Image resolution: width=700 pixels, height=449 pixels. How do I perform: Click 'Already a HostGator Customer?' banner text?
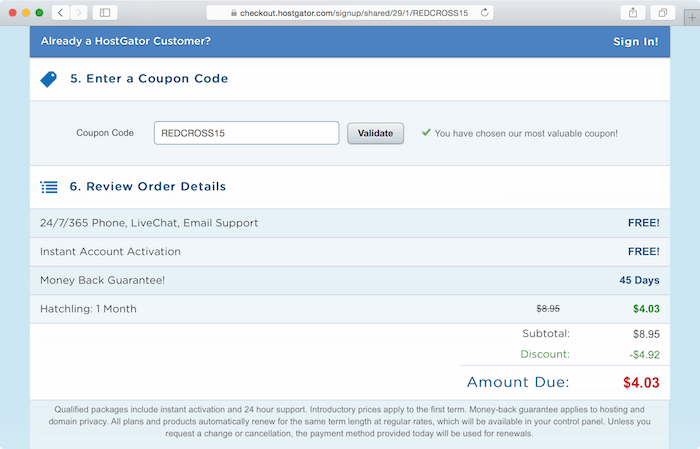click(125, 41)
